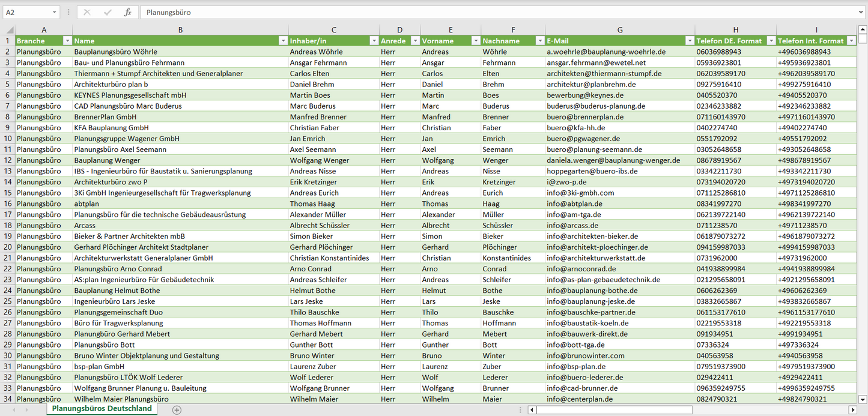Click the Cancel X icon in formula bar
The height and width of the screenshot is (416, 868).
coord(87,12)
